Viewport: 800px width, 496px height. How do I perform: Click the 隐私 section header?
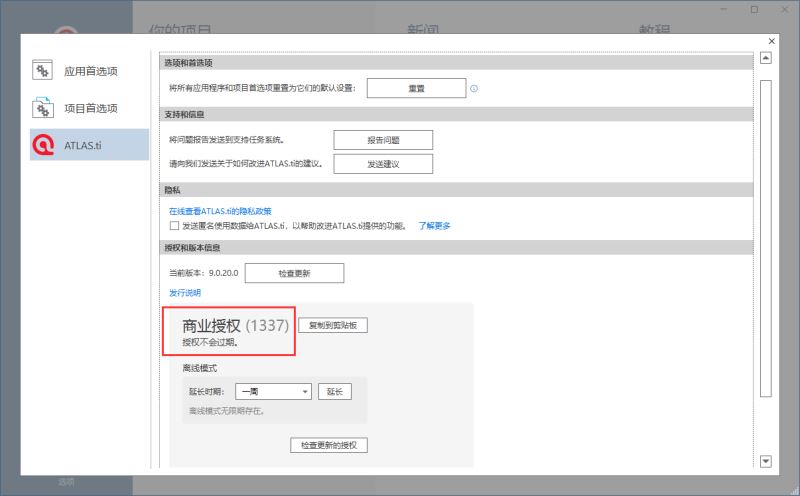pyautogui.click(x=456, y=190)
